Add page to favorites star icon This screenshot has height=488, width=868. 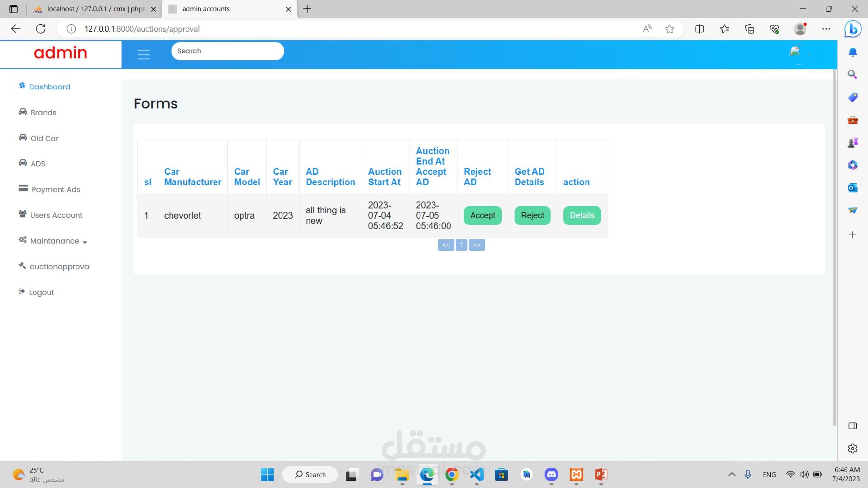[x=669, y=29]
